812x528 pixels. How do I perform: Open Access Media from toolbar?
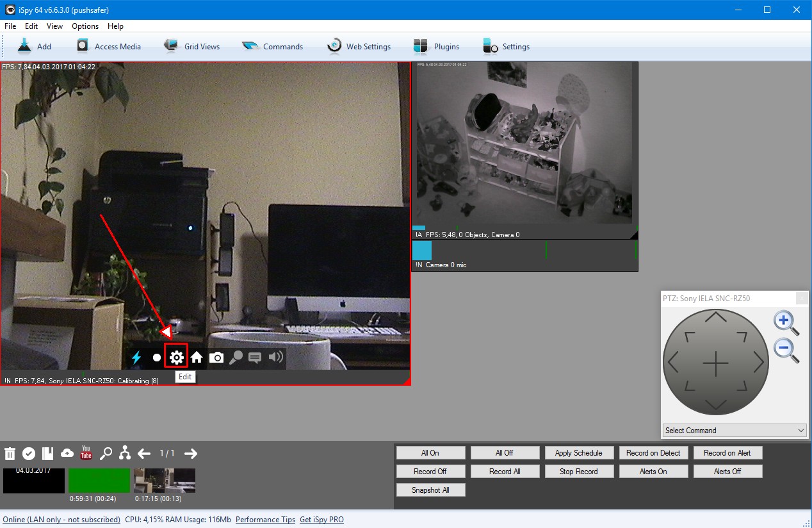[x=108, y=46]
